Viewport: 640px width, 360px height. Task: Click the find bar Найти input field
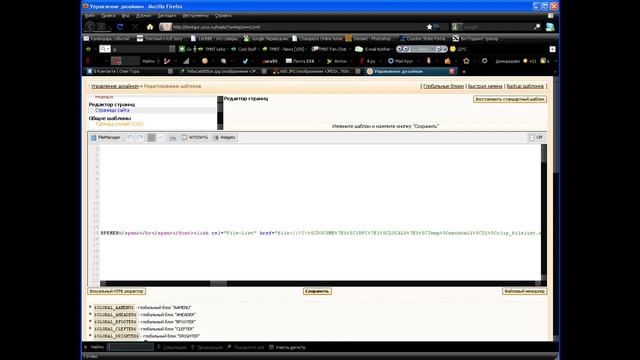130,347
